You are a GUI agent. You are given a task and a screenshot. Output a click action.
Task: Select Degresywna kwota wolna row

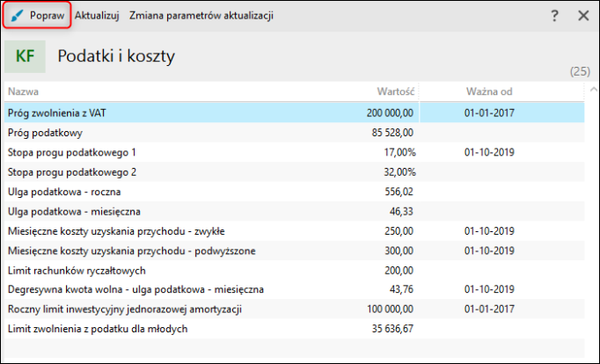click(294, 289)
